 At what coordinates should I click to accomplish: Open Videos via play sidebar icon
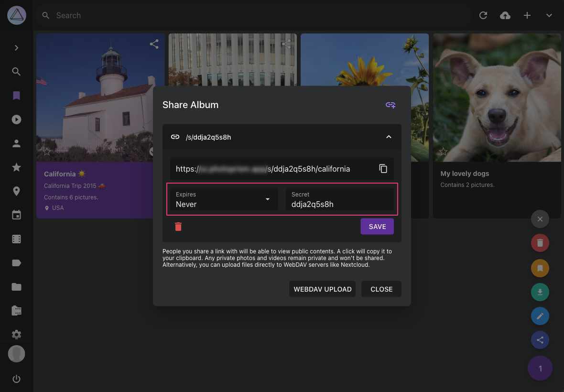pyautogui.click(x=16, y=120)
